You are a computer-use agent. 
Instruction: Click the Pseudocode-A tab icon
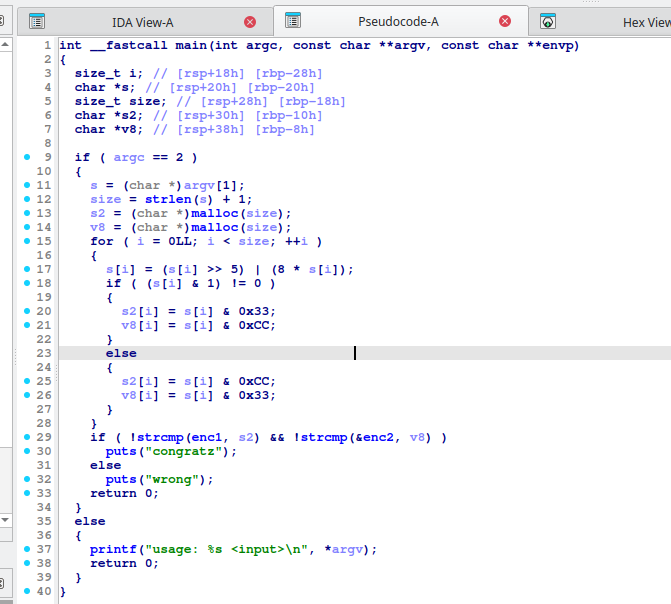point(294,20)
